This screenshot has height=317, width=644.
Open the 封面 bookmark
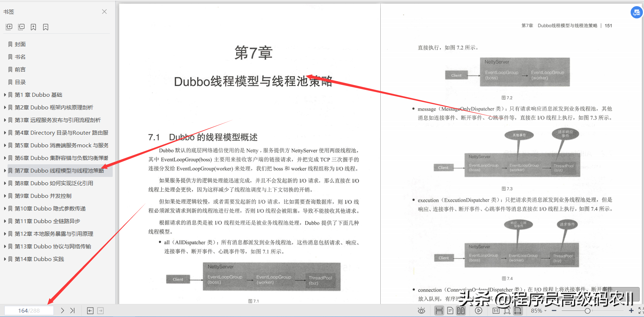[x=20, y=44]
